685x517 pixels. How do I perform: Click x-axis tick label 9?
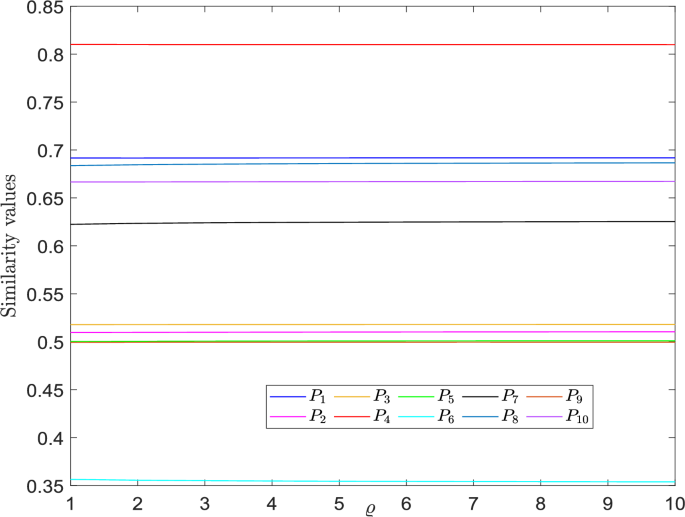coord(608,504)
